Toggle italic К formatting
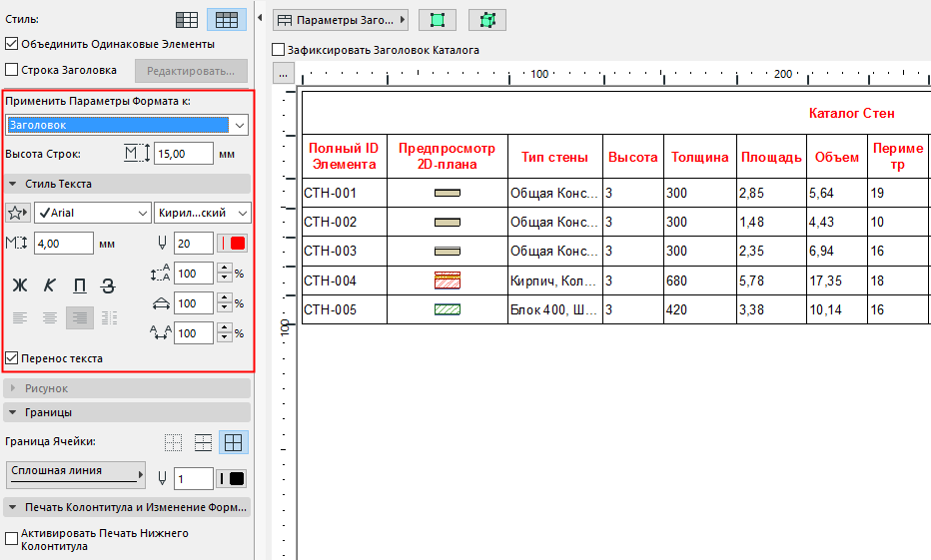 click(x=49, y=285)
